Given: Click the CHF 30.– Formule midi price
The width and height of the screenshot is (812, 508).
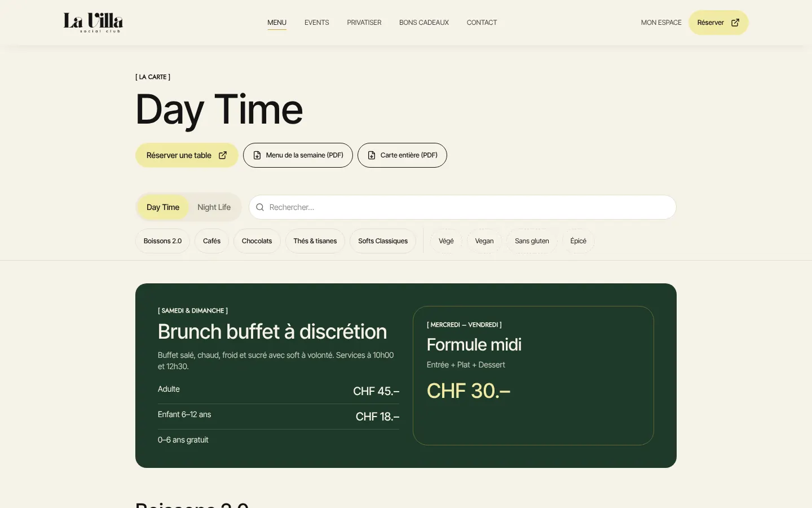Looking at the screenshot, I should point(469,391).
